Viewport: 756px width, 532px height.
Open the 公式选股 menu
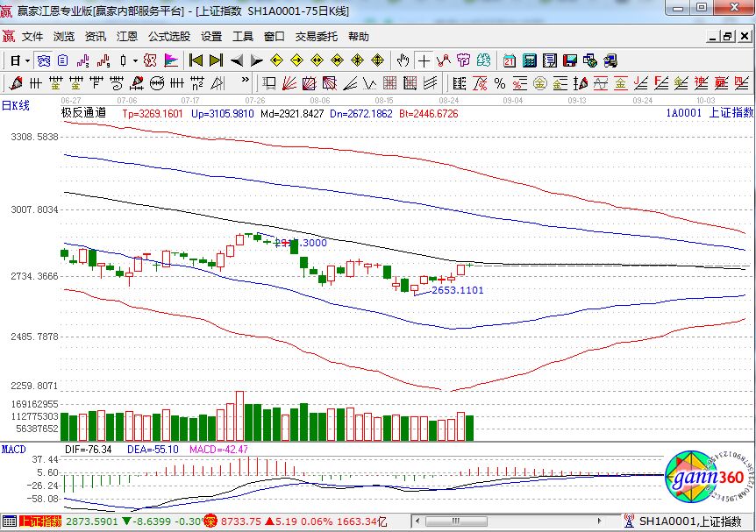click(x=168, y=37)
